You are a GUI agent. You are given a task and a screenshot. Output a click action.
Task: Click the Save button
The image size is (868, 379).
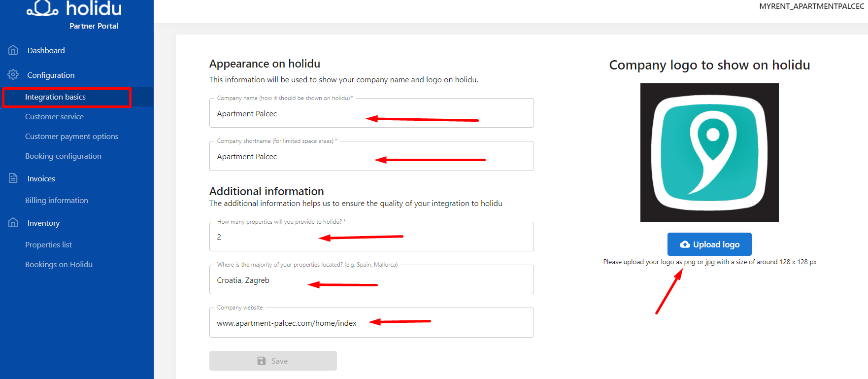[273, 361]
